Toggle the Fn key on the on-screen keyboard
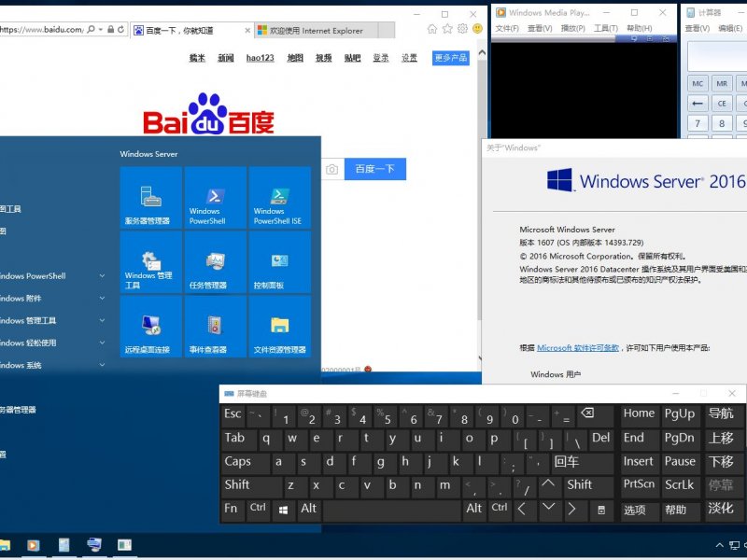Image resolution: width=747 pixels, height=560 pixels. 232,510
